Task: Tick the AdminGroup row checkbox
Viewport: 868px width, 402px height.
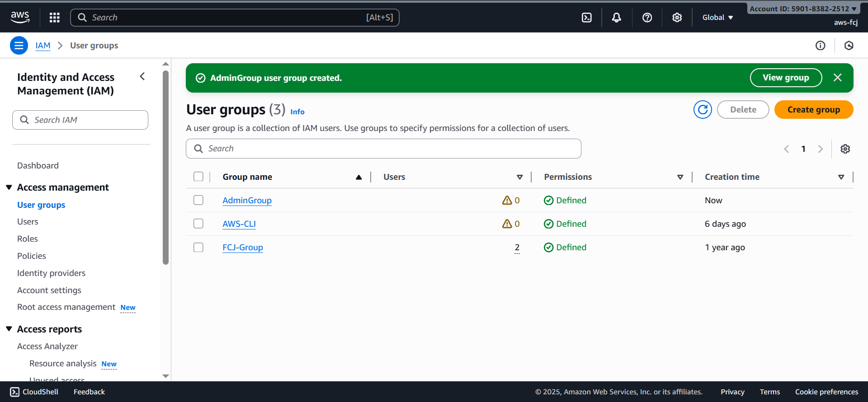Action: [198, 200]
